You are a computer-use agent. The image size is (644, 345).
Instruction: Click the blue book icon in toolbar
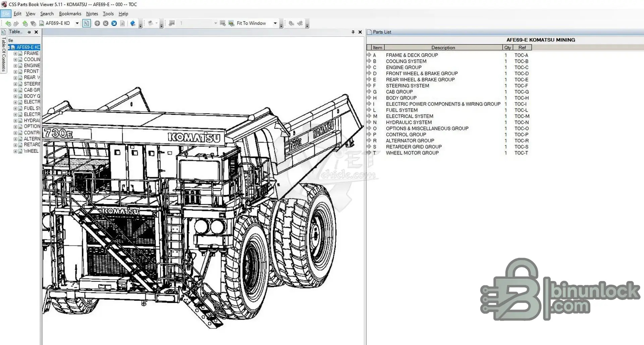tap(133, 23)
